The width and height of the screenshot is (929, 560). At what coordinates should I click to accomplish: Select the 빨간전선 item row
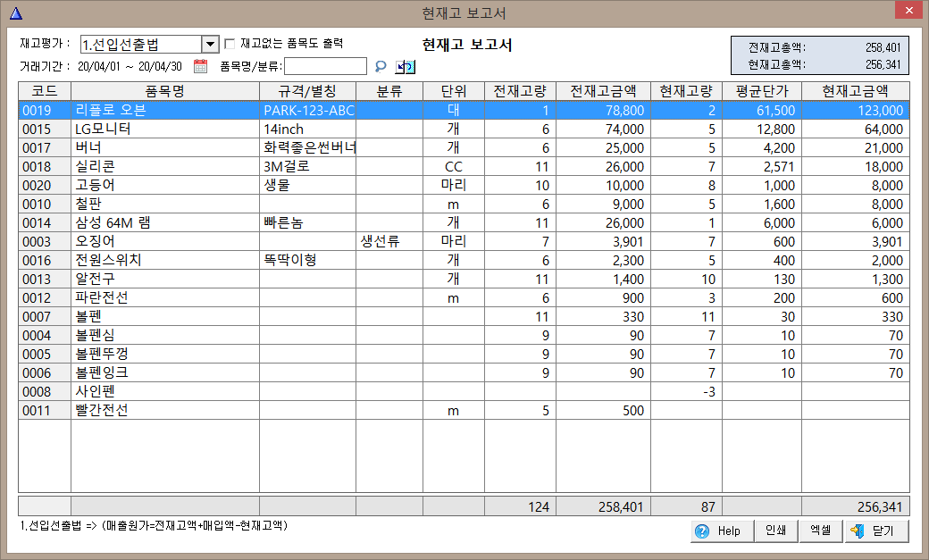464,411
